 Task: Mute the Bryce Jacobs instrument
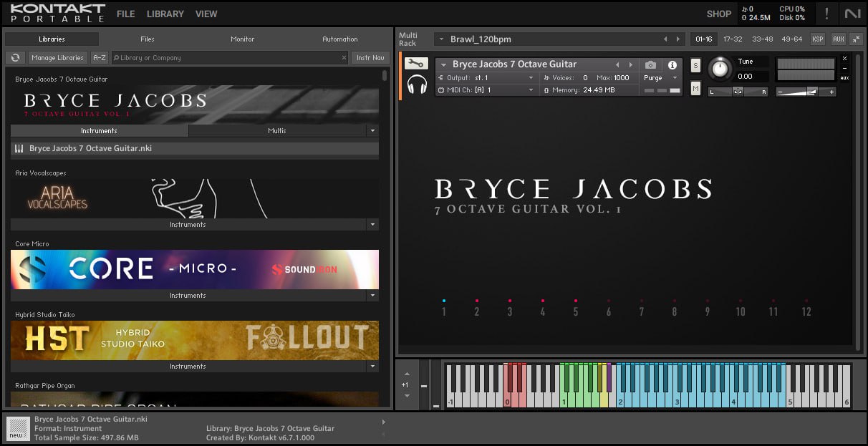click(x=695, y=88)
